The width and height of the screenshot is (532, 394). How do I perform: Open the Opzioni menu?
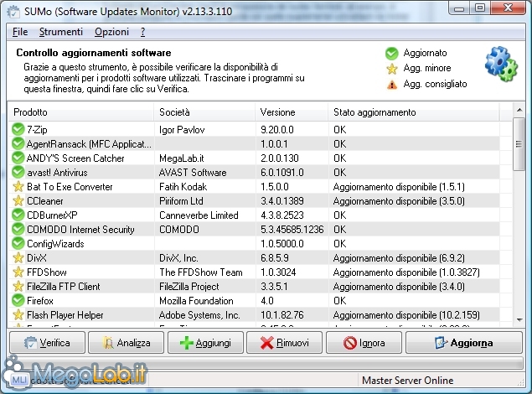tap(111, 32)
